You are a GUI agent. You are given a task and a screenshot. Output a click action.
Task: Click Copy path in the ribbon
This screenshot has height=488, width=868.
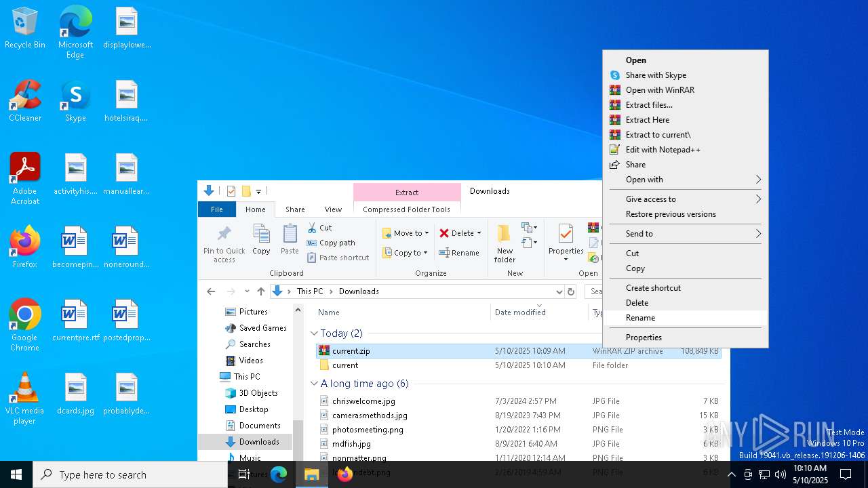(331, 243)
